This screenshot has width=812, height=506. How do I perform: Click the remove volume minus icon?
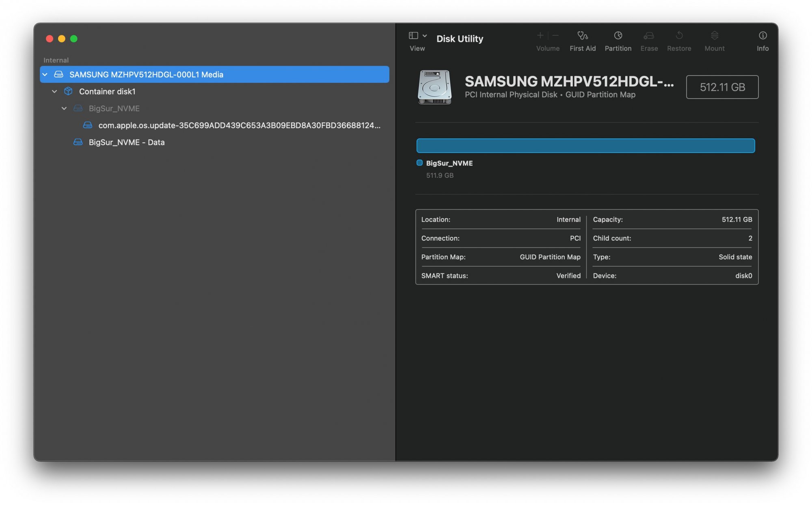[555, 36]
